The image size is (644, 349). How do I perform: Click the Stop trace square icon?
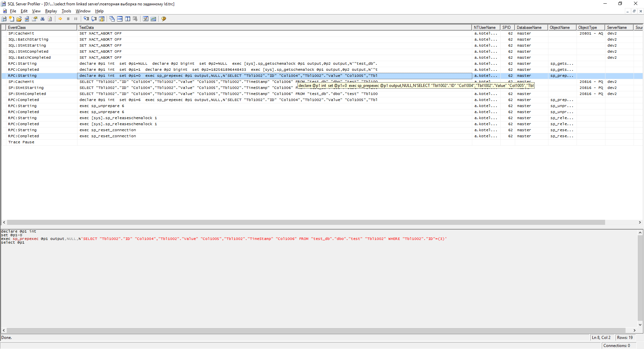click(x=68, y=19)
